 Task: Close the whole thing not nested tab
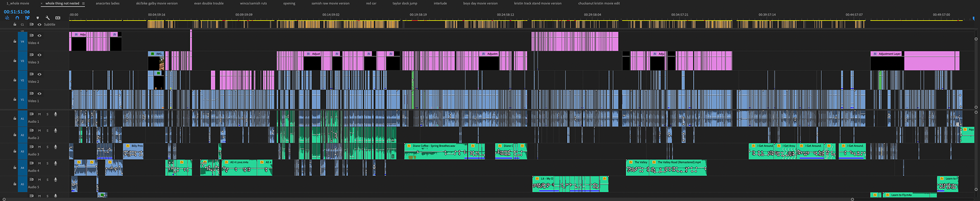[x=42, y=4]
